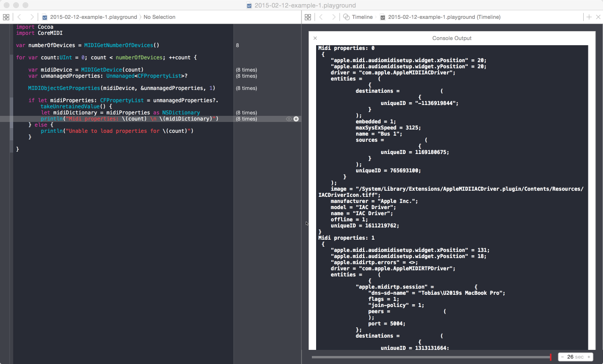Click the timeline scrubber bar

pos(430,357)
